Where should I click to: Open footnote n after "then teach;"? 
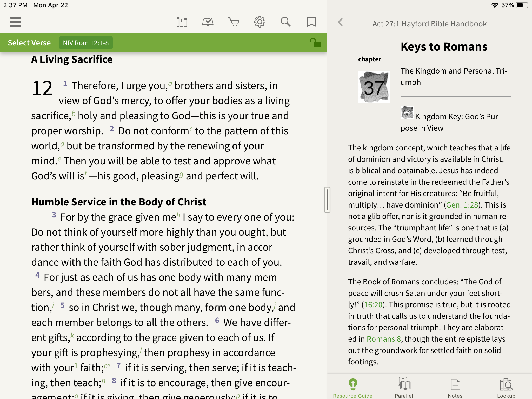(103, 381)
